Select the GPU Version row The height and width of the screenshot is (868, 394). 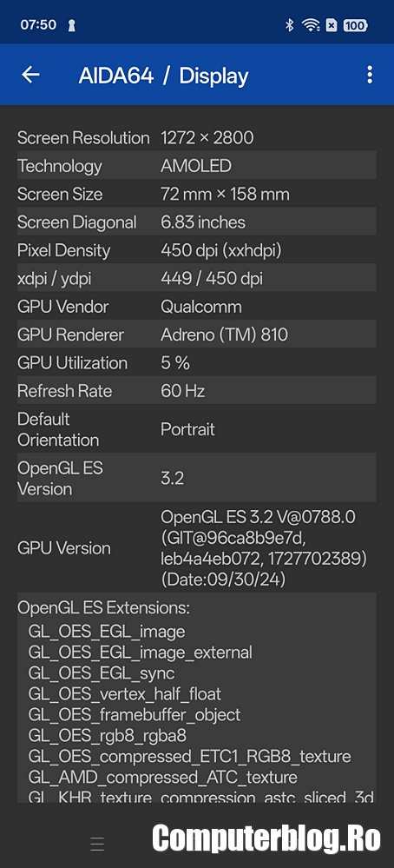coord(197,548)
